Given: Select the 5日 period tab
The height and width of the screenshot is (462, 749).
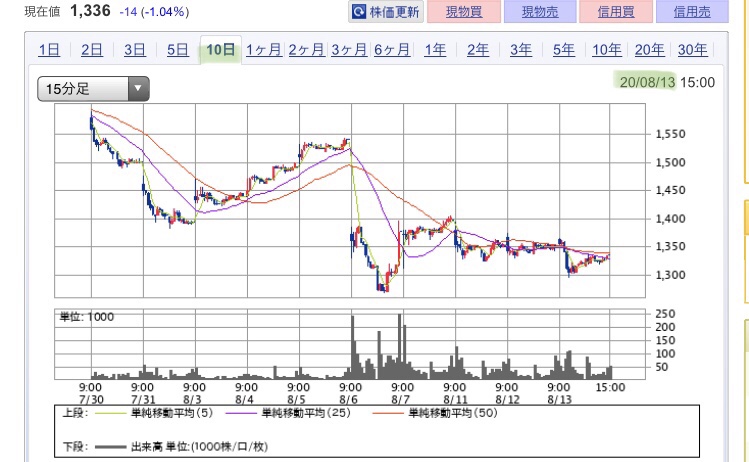Looking at the screenshot, I should coord(178,50).
